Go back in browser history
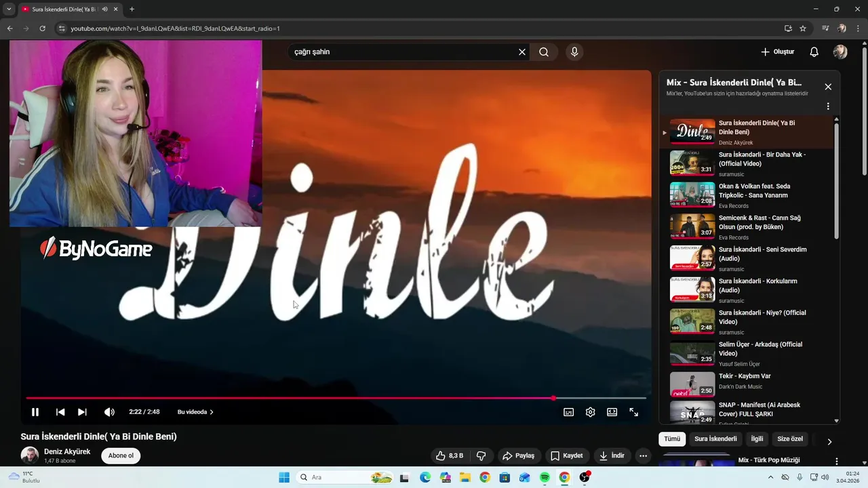Screen dimensions: 868x488 9,28
